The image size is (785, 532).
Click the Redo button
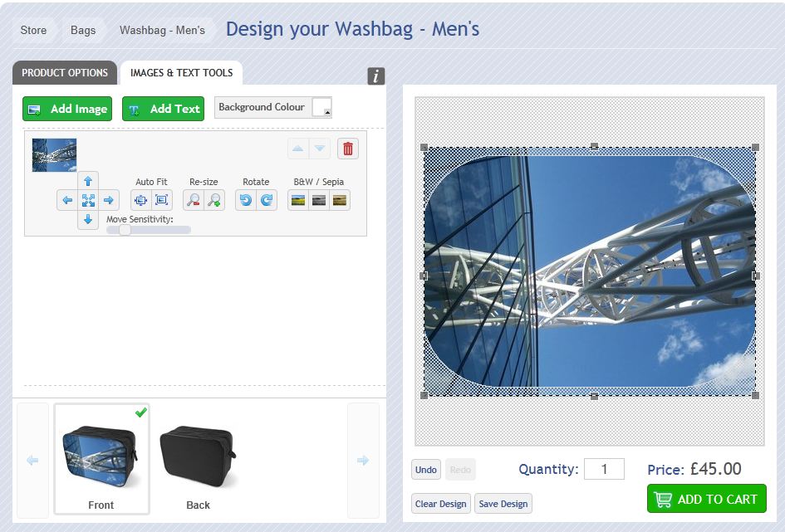(460, 470)
